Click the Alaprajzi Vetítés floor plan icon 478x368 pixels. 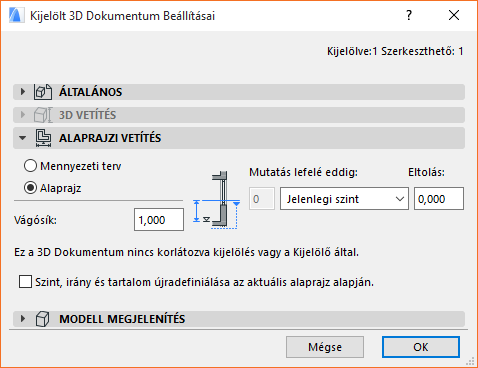coord(43,138)
